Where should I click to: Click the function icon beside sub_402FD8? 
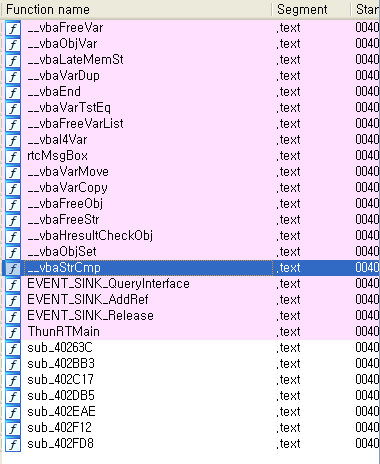pos(13,444)
